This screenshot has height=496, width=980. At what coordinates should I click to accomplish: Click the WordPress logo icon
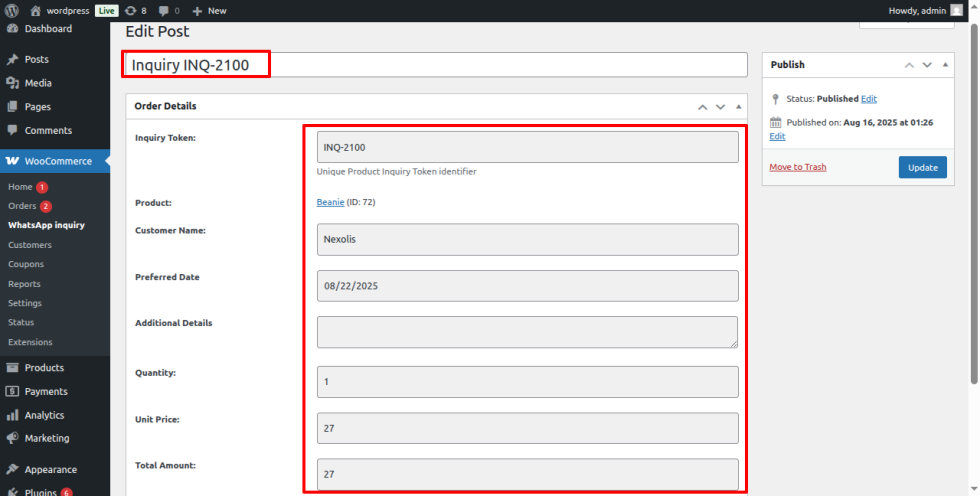click(12, 11)
